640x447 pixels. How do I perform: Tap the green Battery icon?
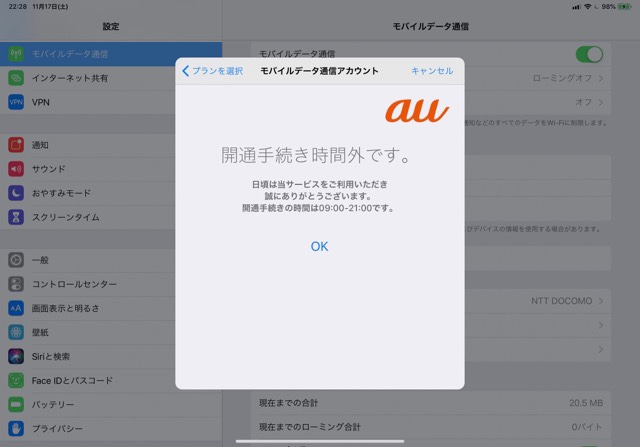16,405
